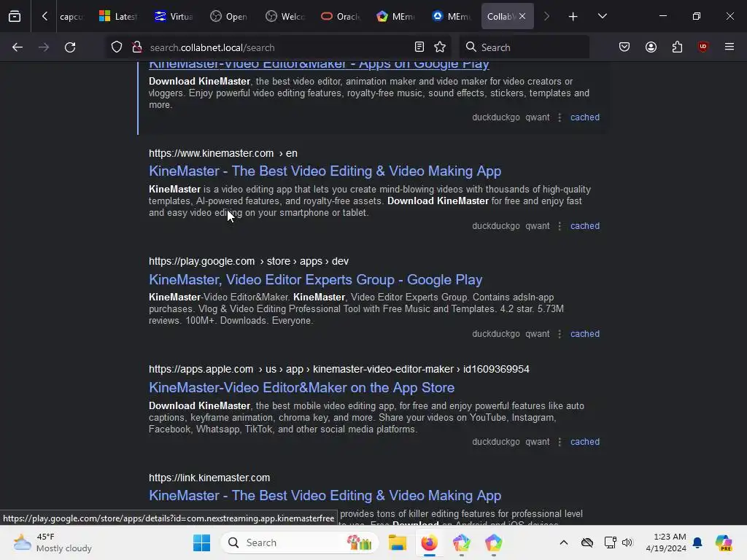Open first KineMaster Best Video Editing link

point(325,171)
